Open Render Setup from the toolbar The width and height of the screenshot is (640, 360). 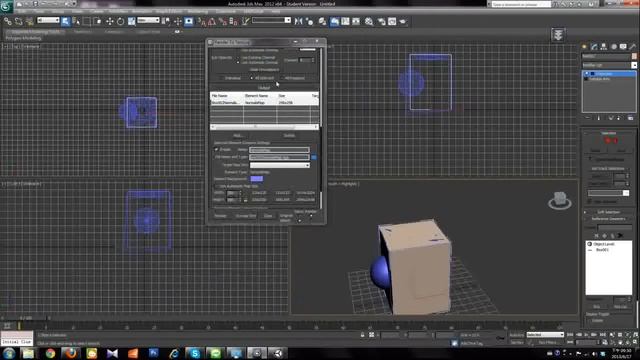[x=382, y=21]
